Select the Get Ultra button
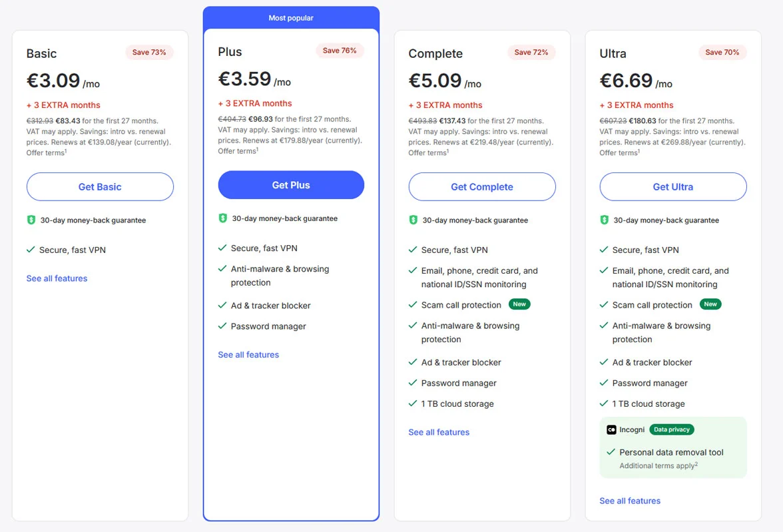783x532 pixels. [672, 187]
